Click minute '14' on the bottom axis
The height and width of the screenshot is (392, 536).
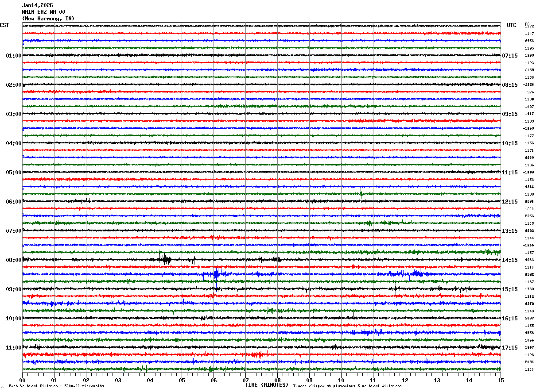469,380
